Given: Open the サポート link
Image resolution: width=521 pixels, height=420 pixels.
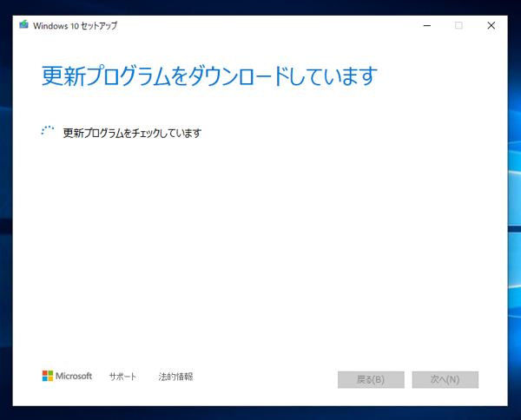Looking at the screenshot, I should point(122,377).
